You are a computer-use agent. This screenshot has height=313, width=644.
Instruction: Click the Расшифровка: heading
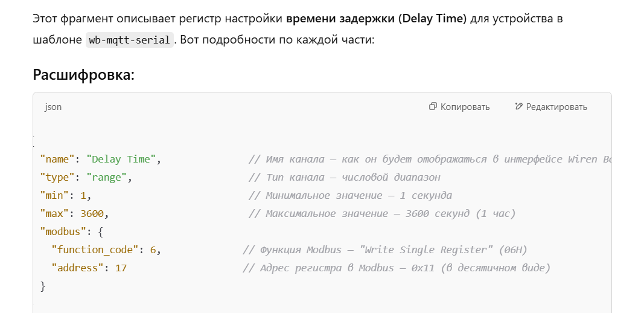(84, 75)
